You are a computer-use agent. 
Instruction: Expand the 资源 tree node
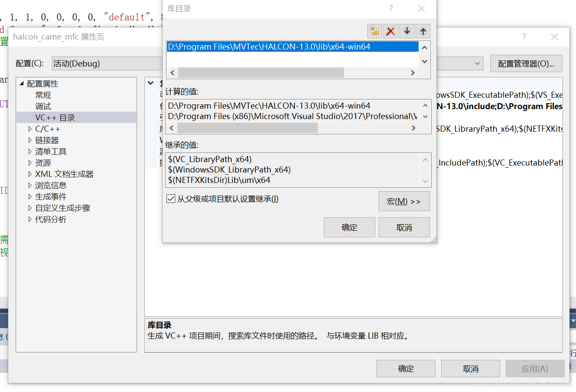[30, 163]
